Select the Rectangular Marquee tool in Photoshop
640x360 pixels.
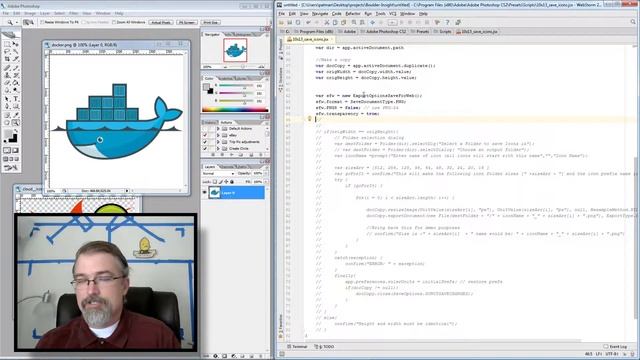click(7, 44)
